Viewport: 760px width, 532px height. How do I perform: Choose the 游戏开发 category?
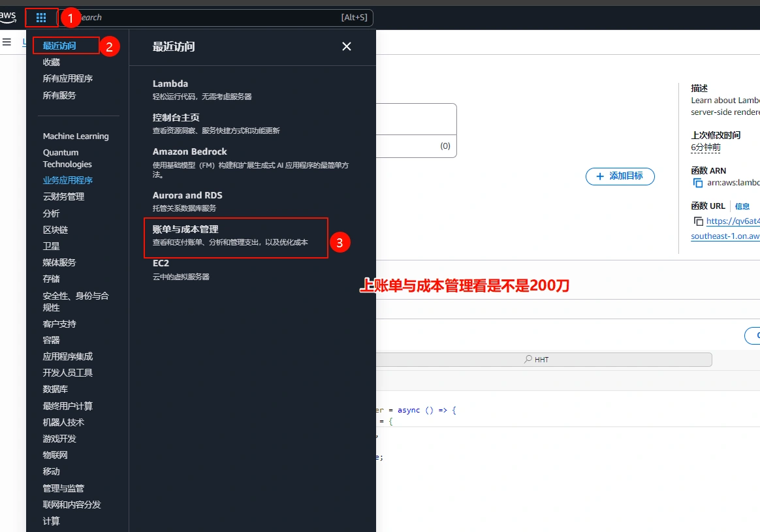pos(59,439)
